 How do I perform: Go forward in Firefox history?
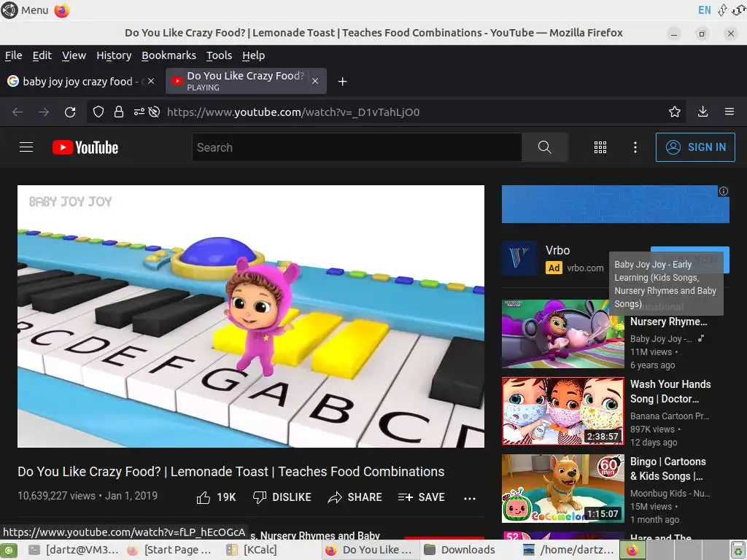(x=44, y=112)
